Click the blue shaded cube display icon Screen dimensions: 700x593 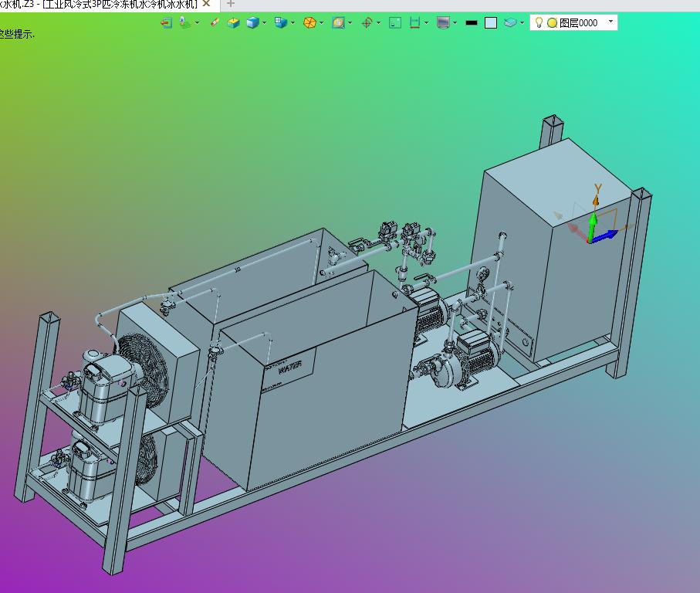252,22
